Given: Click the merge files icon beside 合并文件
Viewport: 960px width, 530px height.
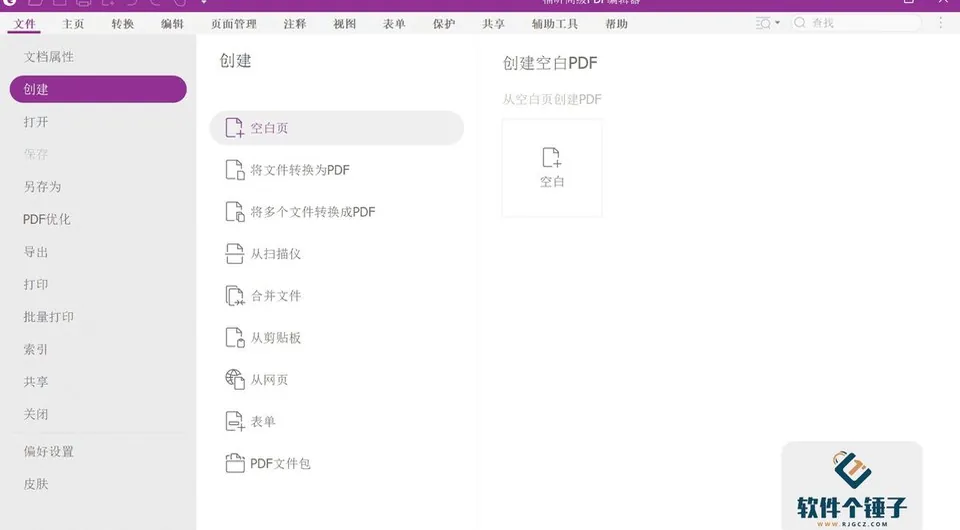Looking at the screenshot, I should click(234, 296).
